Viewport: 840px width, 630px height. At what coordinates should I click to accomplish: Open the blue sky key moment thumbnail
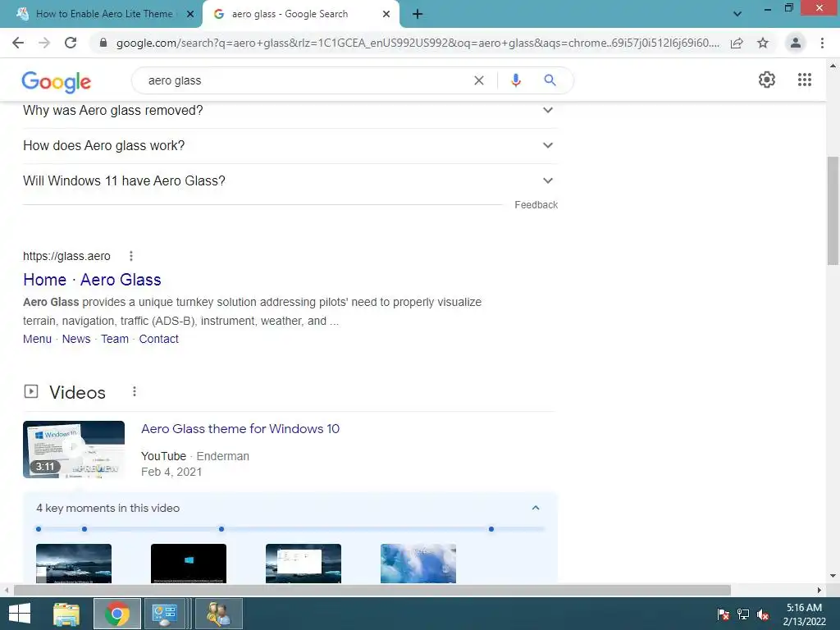point(418,564)
